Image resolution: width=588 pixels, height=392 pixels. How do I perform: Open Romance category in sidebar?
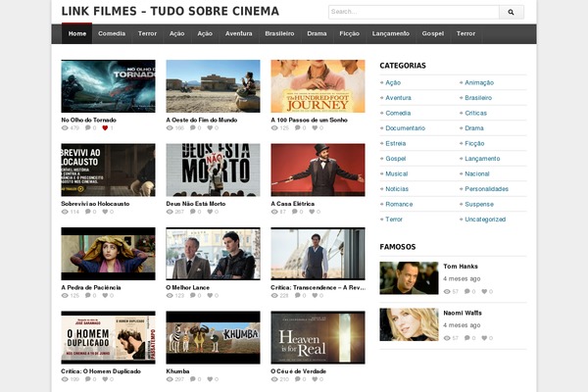pyautogui.click(x=399, y=204)
